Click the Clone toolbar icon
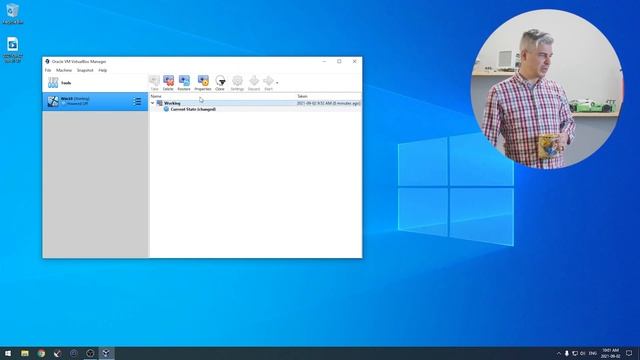The width and height of the screenshot is (640, 360). coord(220,83)
